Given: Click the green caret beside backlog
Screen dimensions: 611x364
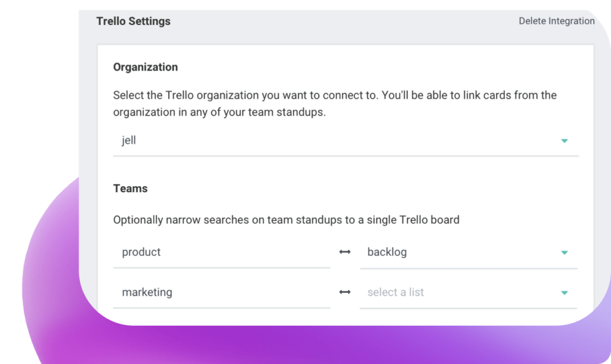Looking at the screenshot, I should [x=564, y=252].
